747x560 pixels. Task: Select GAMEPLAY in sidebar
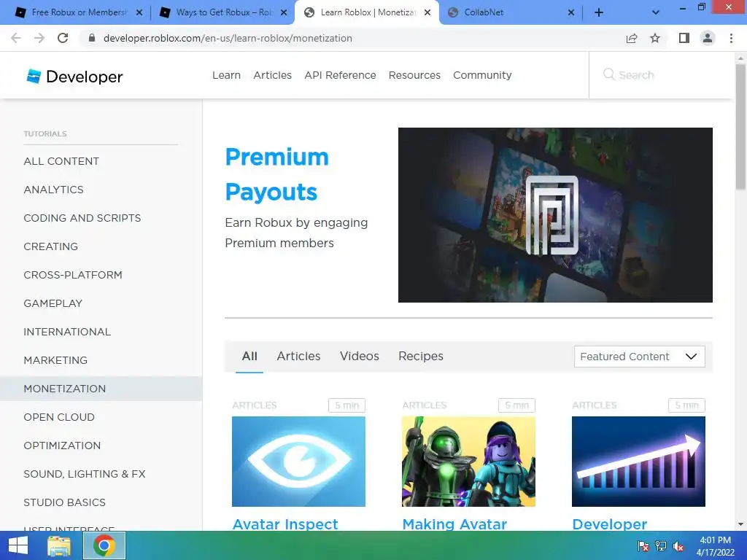[53, 303]
